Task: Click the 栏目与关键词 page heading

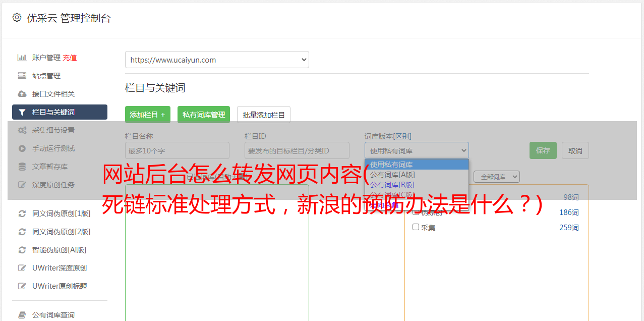Action: pyautogui.click(x=155, y=88)
